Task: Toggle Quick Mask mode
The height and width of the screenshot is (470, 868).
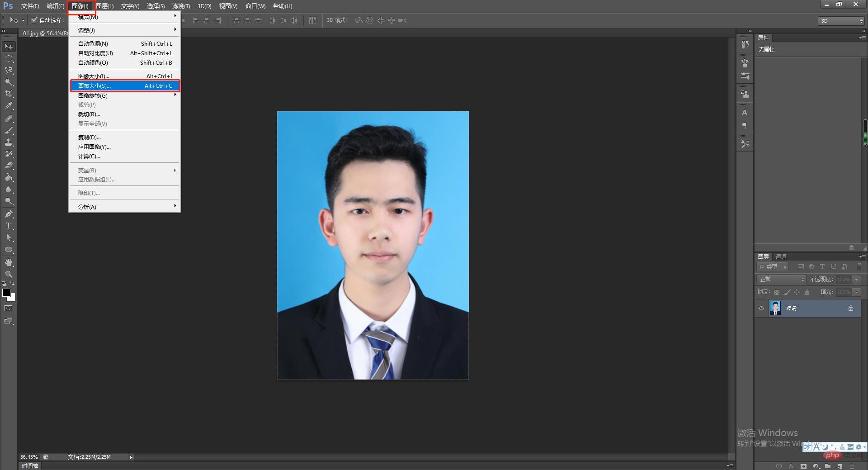Action: [x=9, y=309]
